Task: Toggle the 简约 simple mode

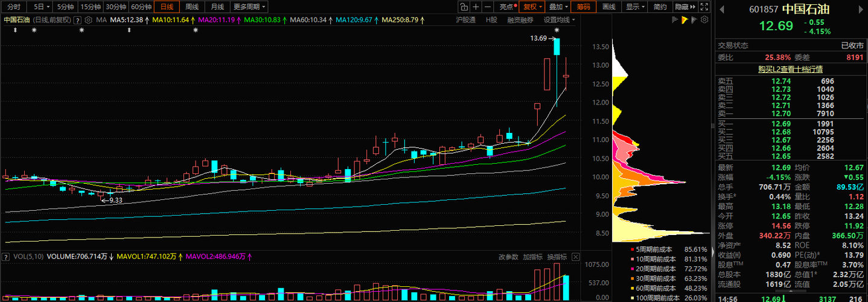Action: (660, 7)
